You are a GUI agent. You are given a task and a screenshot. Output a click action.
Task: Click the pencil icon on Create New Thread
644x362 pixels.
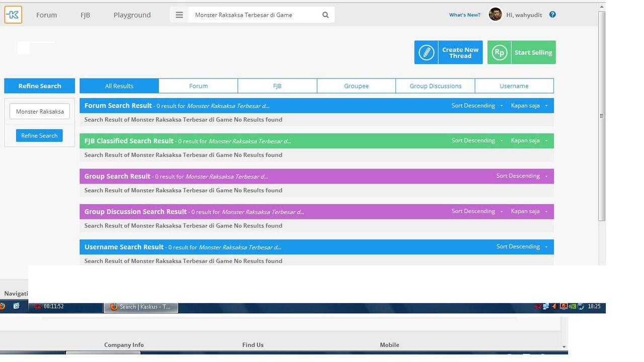click(x=426, y=52)
